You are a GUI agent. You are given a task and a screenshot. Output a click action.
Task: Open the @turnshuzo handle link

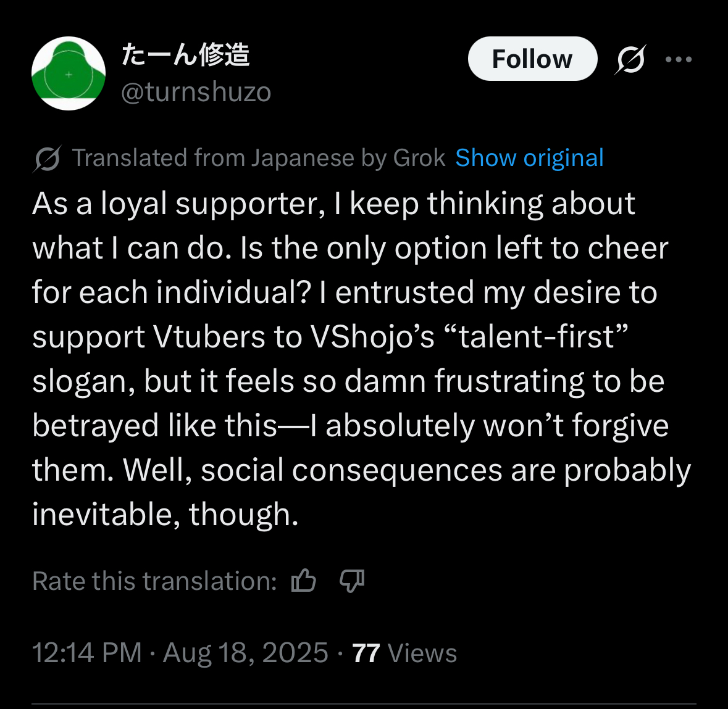[x=196, y=92]
